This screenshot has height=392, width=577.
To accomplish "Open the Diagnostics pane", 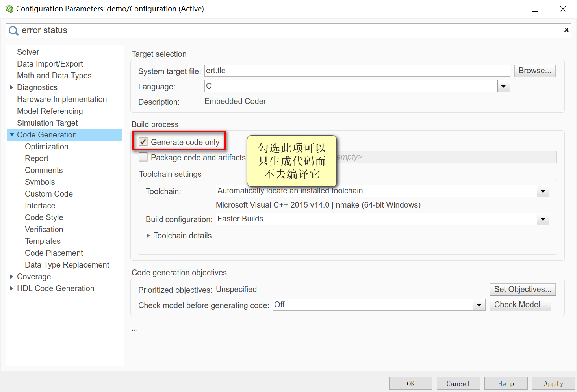I will 37,87.
